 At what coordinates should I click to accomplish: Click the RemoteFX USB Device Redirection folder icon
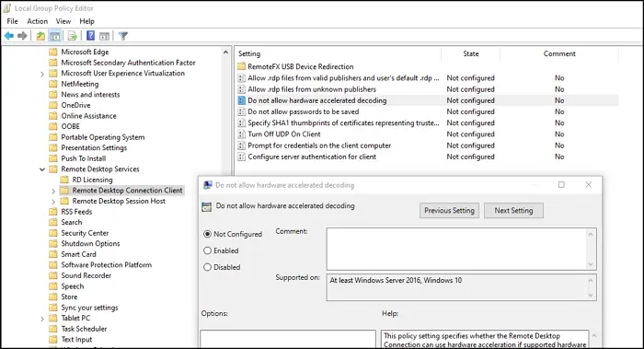click(x=241, y=66)
